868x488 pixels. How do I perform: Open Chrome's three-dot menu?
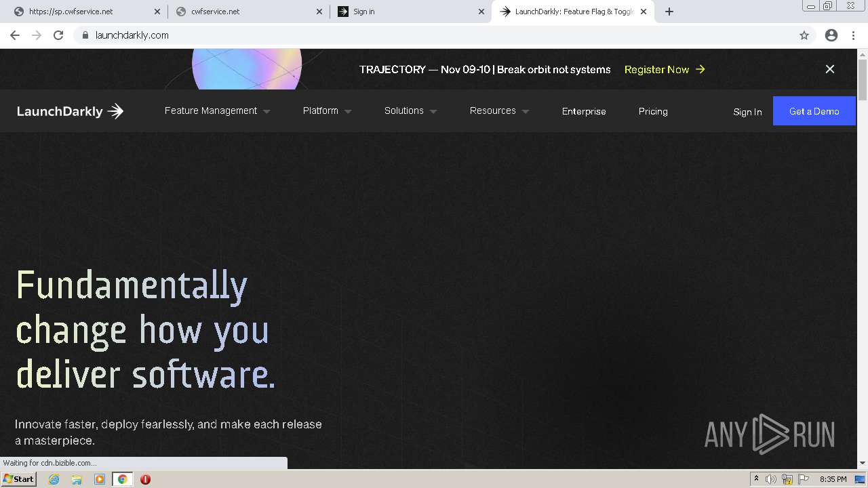(x=852, y=35)
